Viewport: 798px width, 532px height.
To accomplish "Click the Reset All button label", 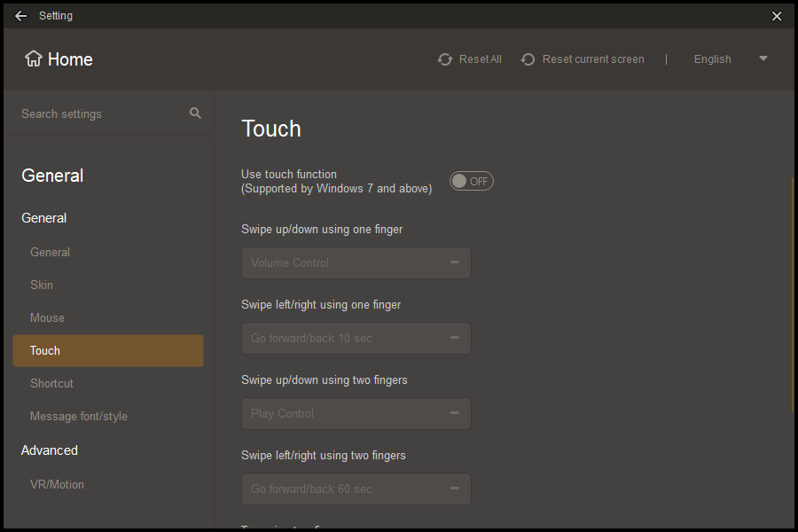I will [480, 59].
